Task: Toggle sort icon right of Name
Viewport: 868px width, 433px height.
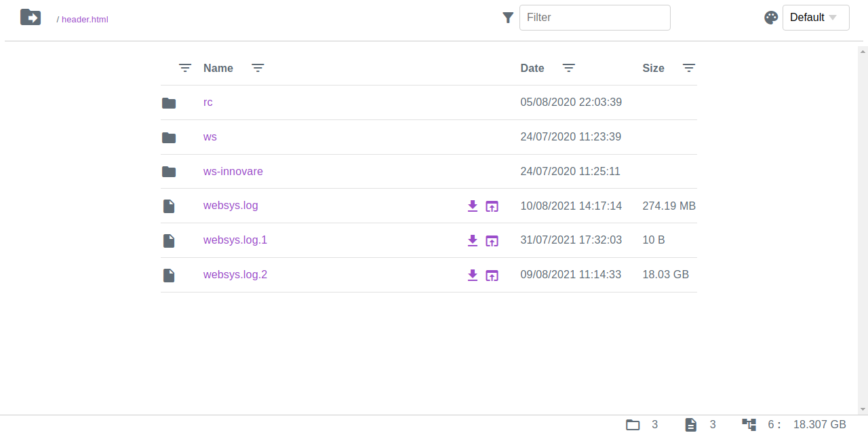Action: (x=258, y=68)
